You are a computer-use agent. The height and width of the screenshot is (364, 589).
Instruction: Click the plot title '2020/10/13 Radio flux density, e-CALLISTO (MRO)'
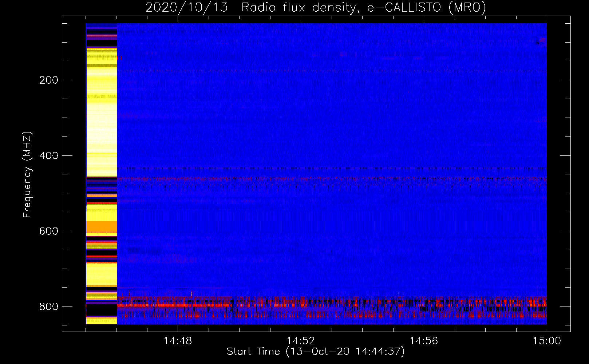click(316, 7)
